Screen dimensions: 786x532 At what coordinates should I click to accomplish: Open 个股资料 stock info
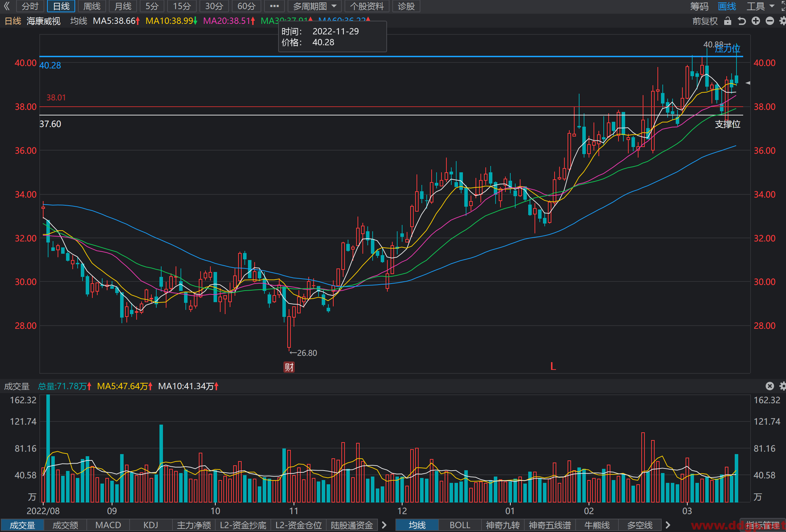coord(367,6)
